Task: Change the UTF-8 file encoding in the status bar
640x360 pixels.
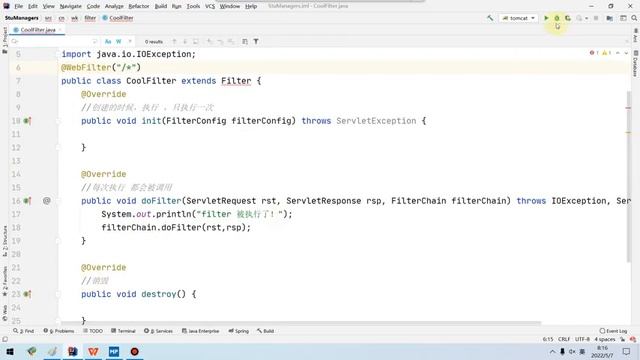Action: 582,339
